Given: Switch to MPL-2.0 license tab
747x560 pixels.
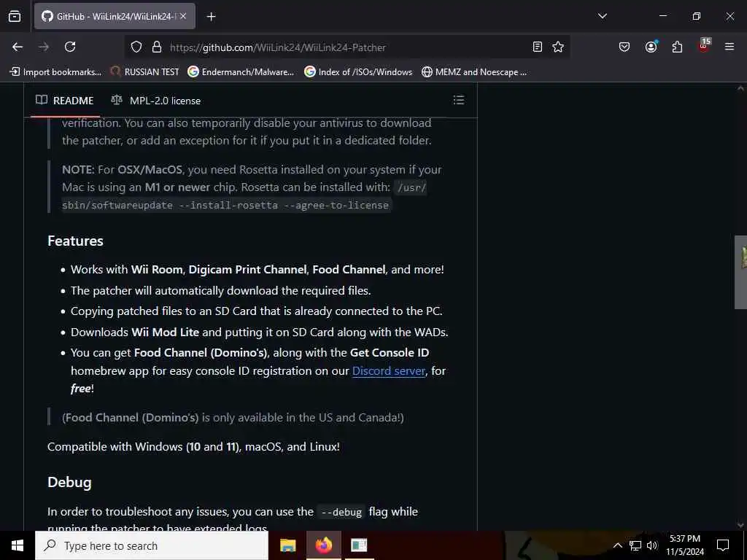Looking at the screenshot, I should click(x=156, y=101).
